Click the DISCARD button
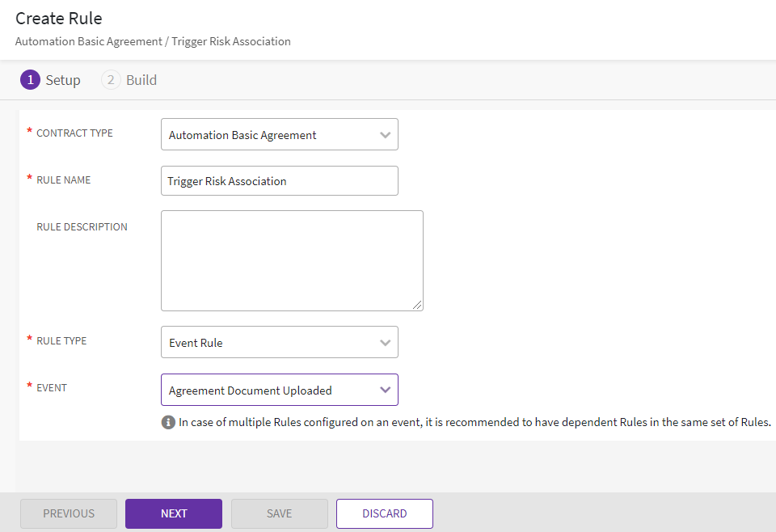The width and height of the screenshot is (776, 532). (384, 513)
